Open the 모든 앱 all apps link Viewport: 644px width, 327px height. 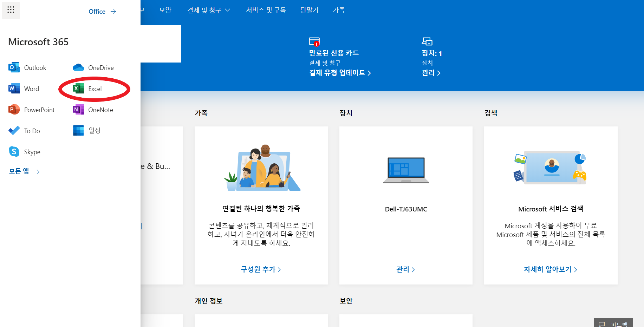point(24,171)
